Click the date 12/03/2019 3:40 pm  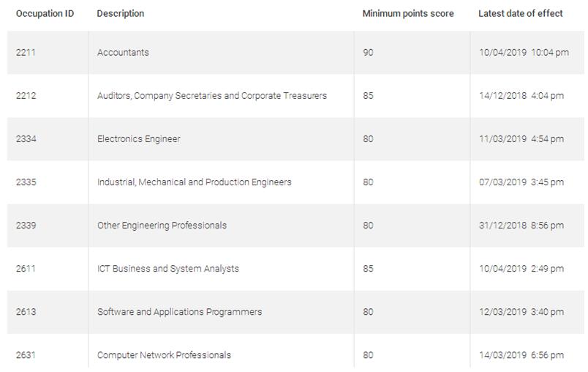coord(521,312)
